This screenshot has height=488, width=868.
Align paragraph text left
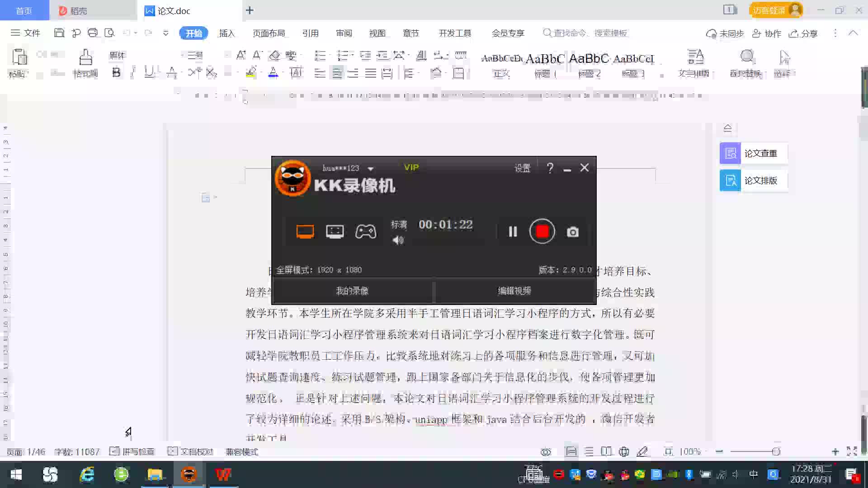320,73
